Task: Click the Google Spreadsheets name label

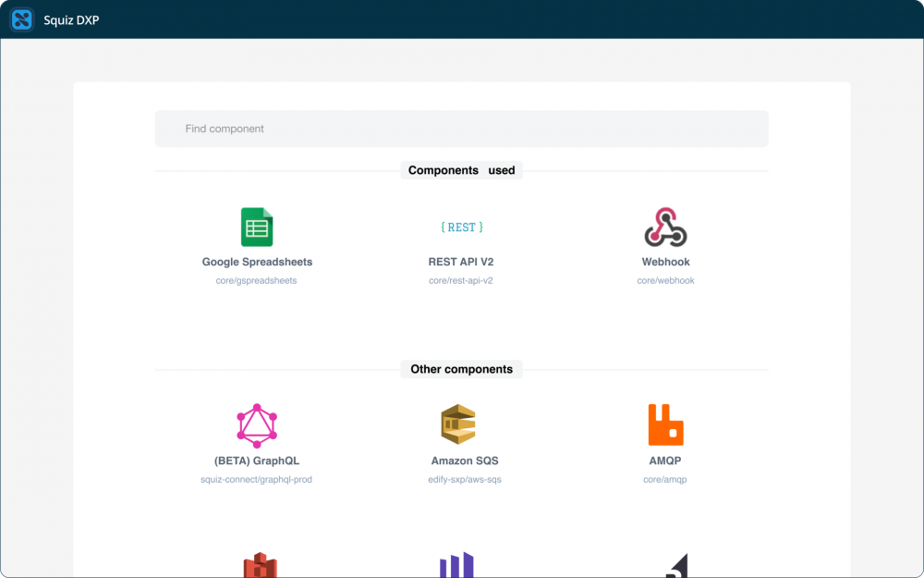Action: [x=257, y=262]
